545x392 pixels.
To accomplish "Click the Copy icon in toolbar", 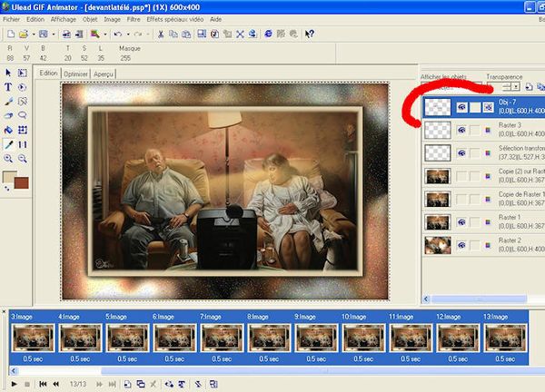I will 173,34.
